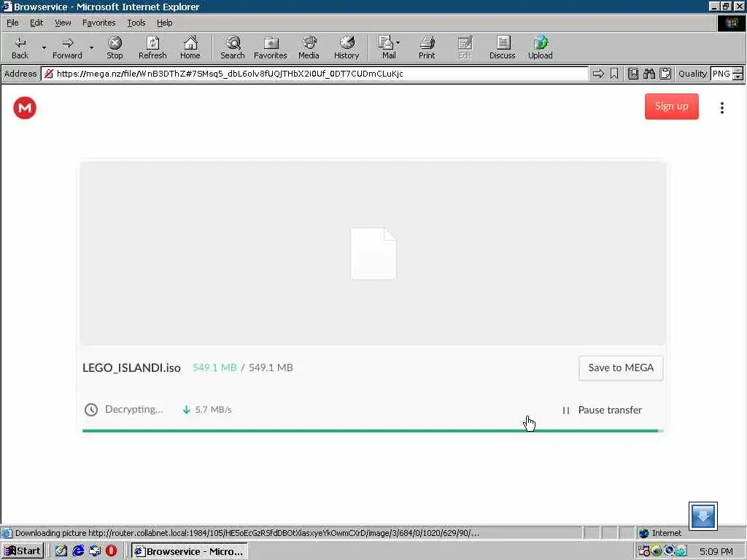Click the Internet zone status indicator
The image size is (747, 560).
coord(660,533)
